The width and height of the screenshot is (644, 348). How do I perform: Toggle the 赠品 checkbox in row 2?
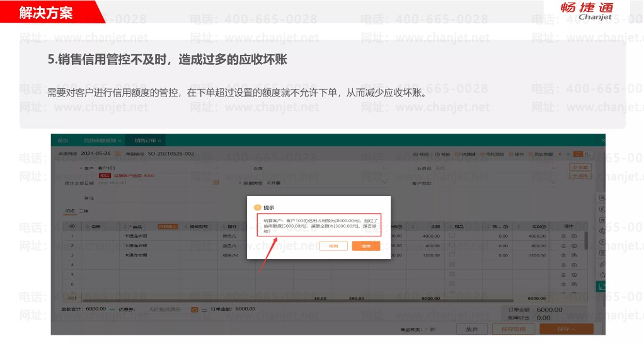(452, 245)
